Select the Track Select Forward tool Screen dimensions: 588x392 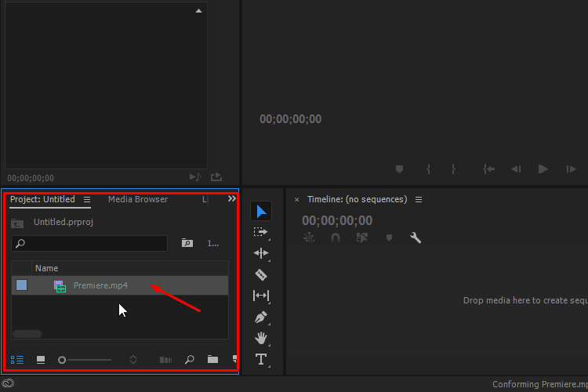pos(261,232)
